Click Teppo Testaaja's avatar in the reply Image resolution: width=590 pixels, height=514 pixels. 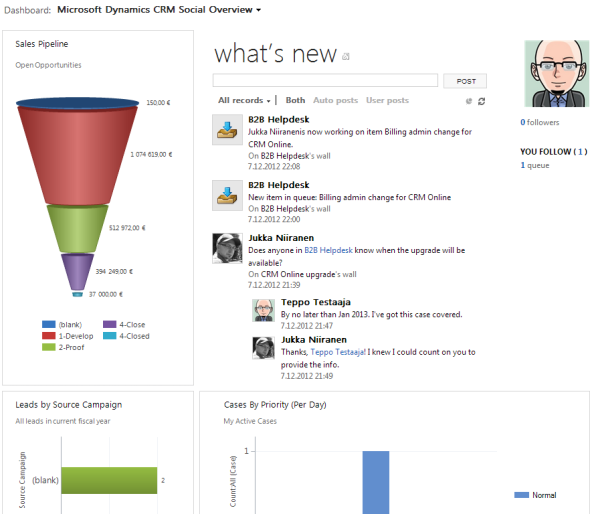click(263, 310)
